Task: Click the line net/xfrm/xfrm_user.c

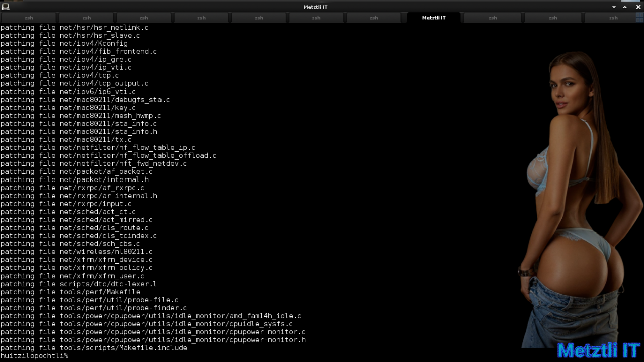Action: point(72,277)
